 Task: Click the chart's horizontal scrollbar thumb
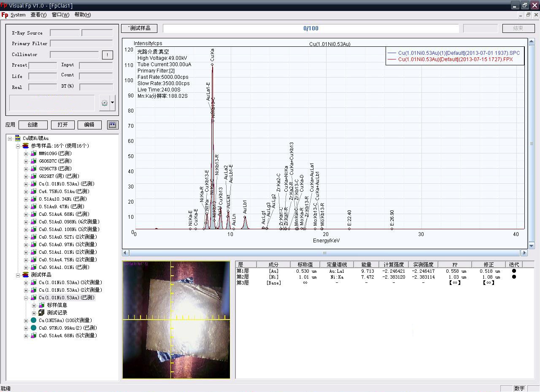coord(324,253)
